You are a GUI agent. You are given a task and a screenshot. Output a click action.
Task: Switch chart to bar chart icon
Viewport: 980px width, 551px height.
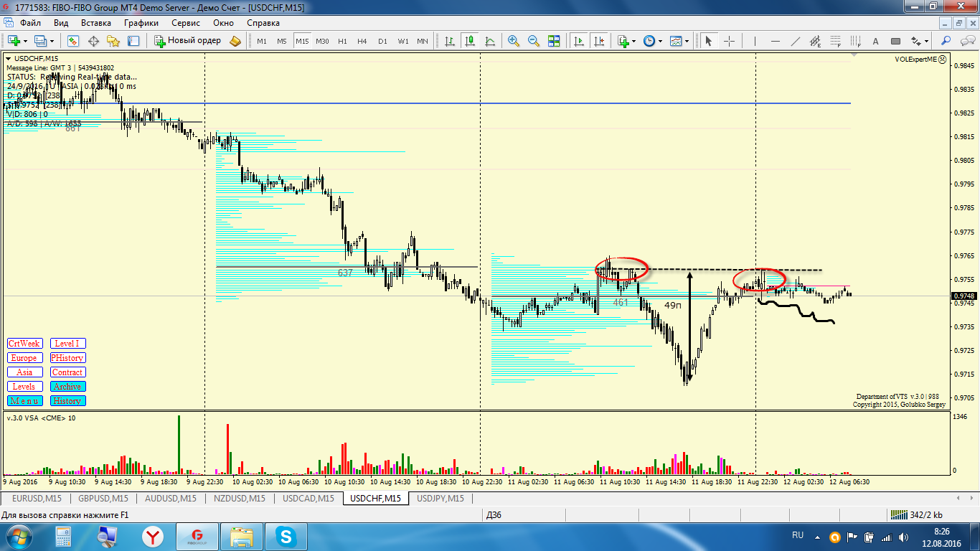[451, 41]
